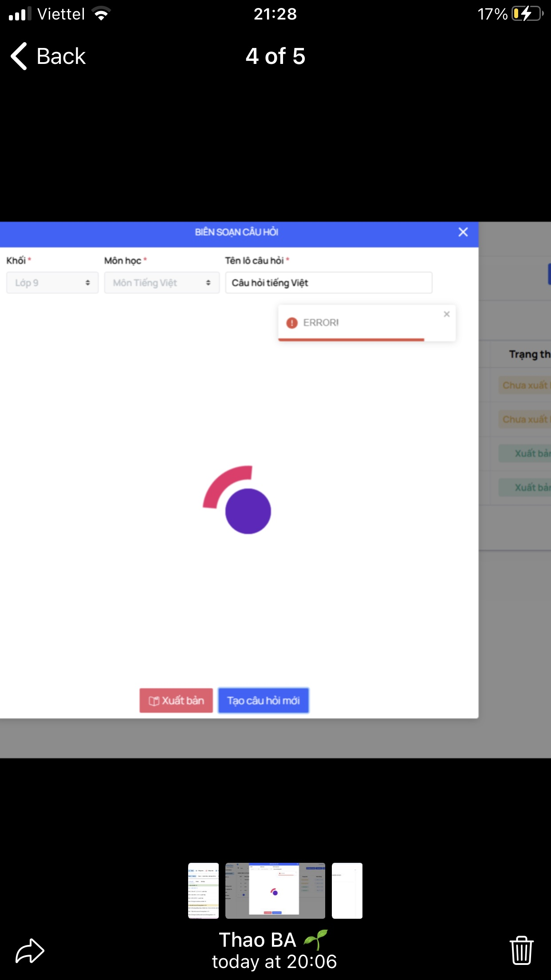Tap the trash delete icon

tap(521, 950)
